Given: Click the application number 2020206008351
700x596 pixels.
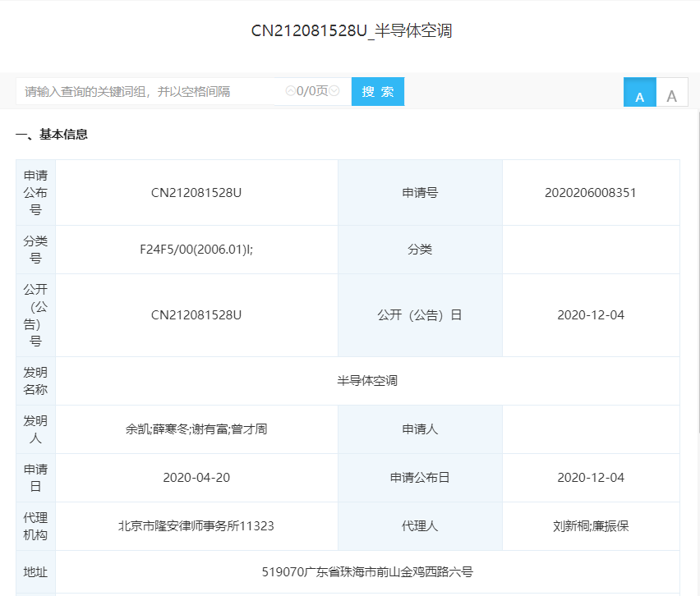Looking at the screenshot, I should click(x=591, y=192).
